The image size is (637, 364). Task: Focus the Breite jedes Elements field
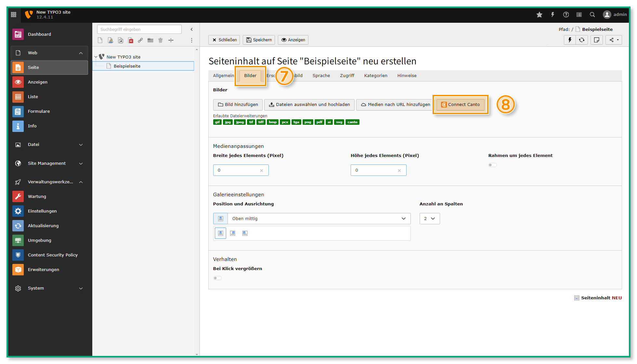(x=241, y=170)
